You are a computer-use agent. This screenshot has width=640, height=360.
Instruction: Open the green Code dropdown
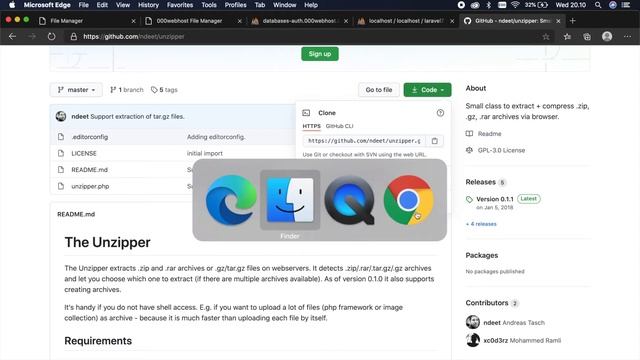427,90
